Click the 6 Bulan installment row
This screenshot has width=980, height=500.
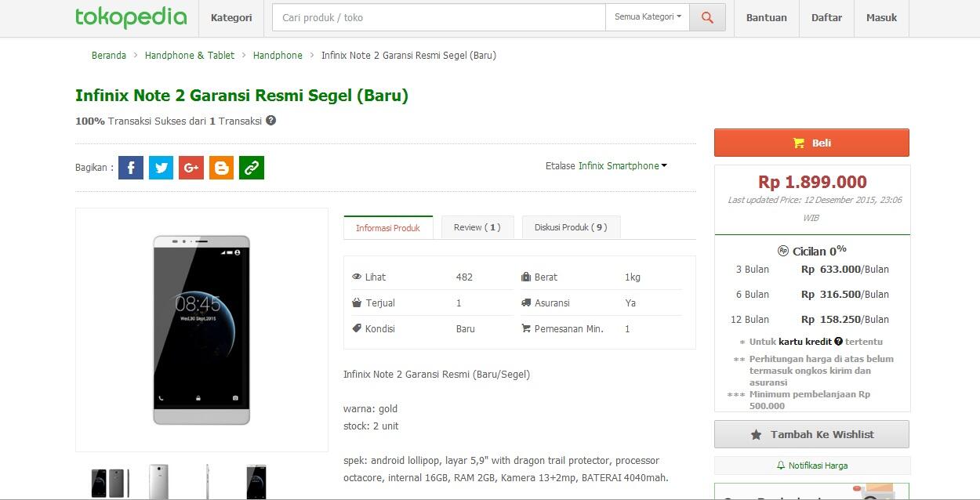812,294
